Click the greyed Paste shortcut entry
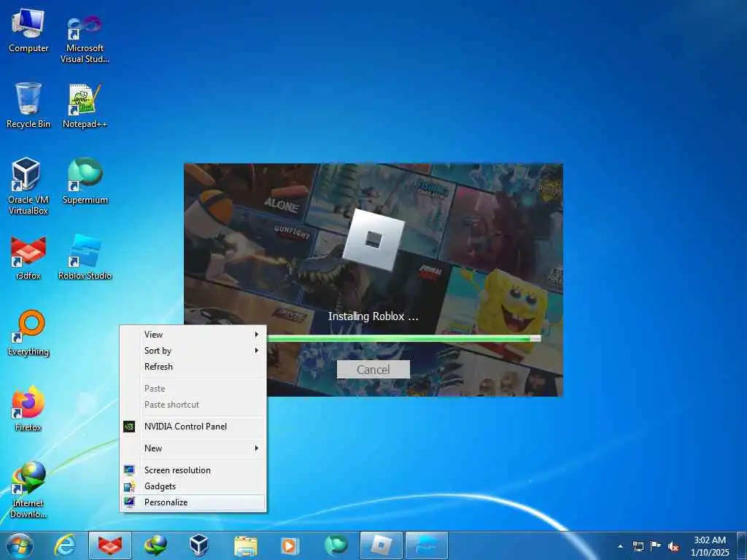Viewport: 747px width, 560px height. (x=193, y=404)
